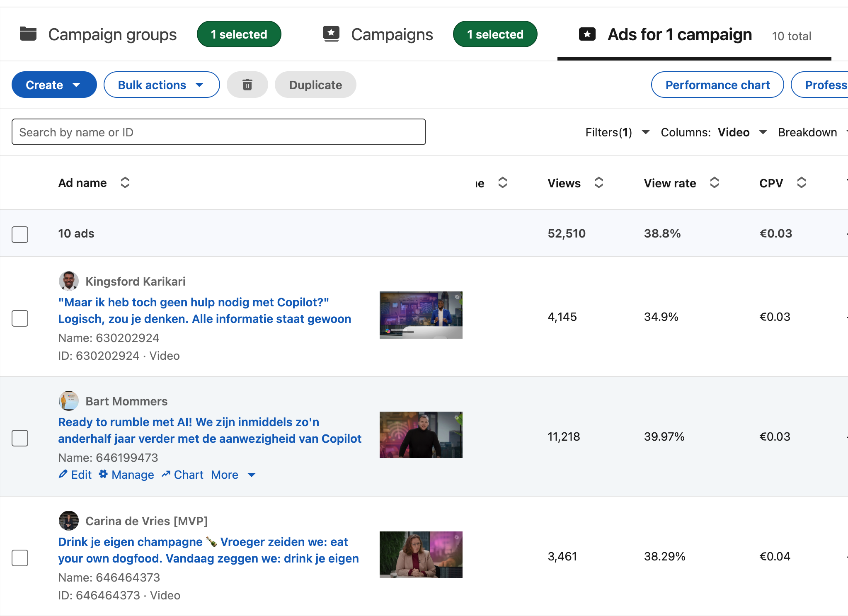The width and height of the screenshot is (848, 616).
Task: Check the Kingsford Karikari ad checkbox
Action: [20, 318]
